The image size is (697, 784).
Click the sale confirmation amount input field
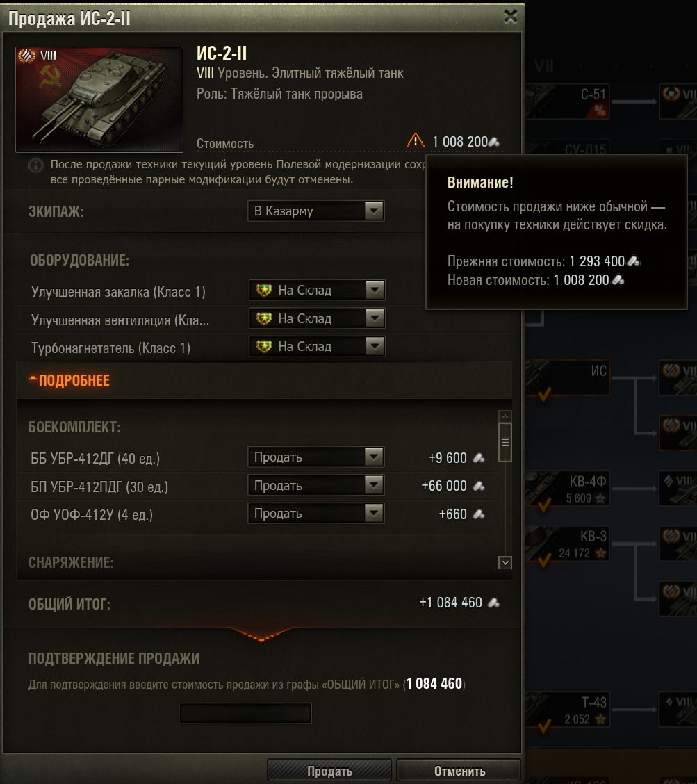tap(245, 713)
